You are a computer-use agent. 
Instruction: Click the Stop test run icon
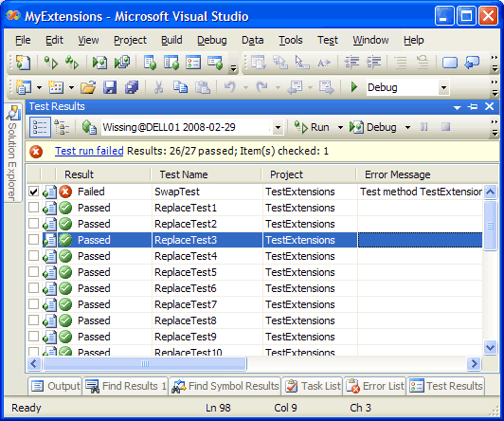pos(445,127)
